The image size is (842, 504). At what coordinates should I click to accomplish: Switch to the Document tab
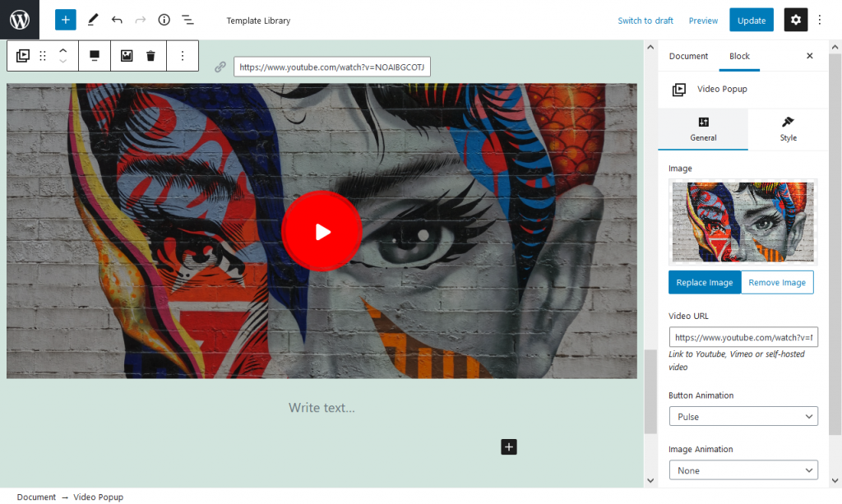coord(688,56)
